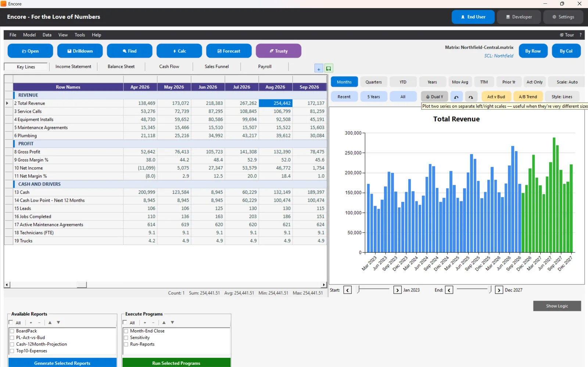Step Start date backward arrow

(348, 290)
